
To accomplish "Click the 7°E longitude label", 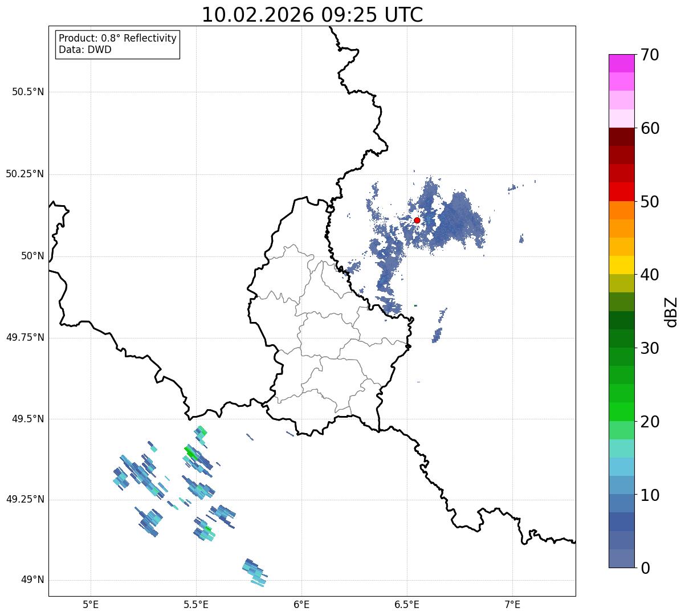I will pyautogui.click(x=512, y=604).
